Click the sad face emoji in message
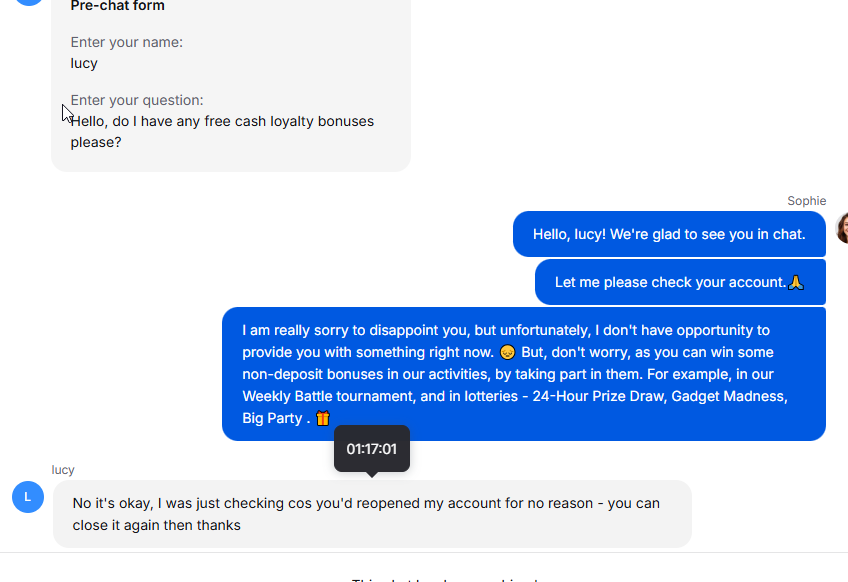 coord(507,352)
